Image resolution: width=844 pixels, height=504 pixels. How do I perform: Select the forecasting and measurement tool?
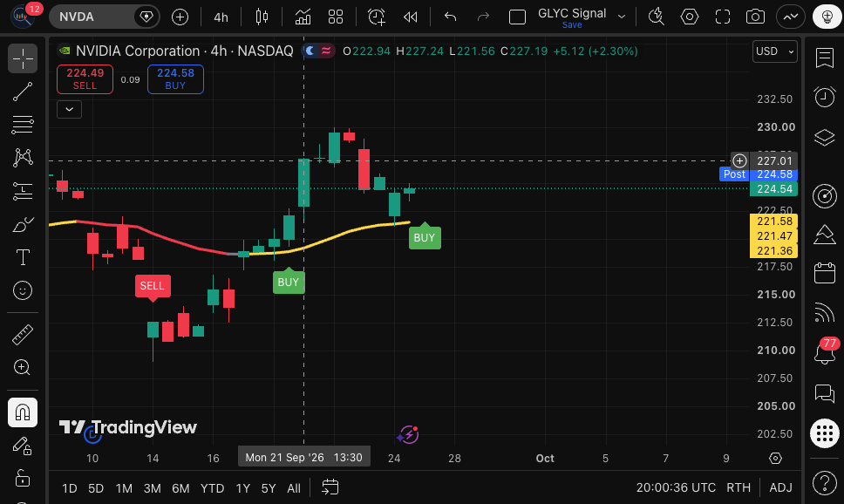(x=23, y=191)
